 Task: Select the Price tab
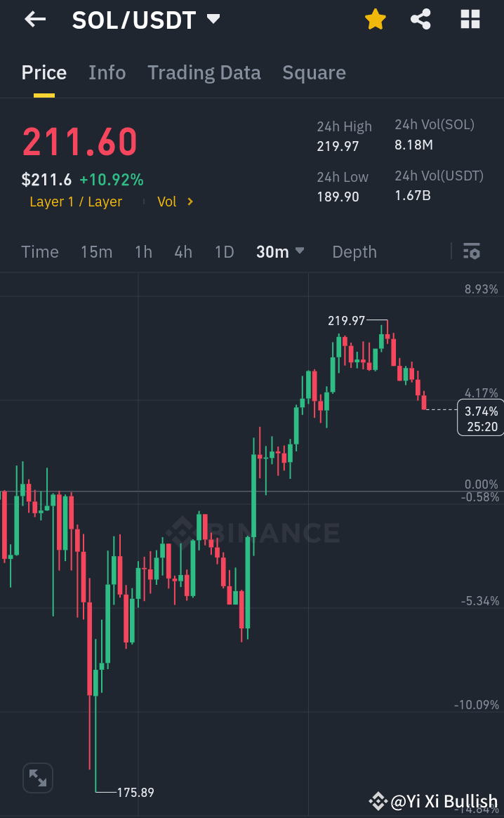pos(44,72)
